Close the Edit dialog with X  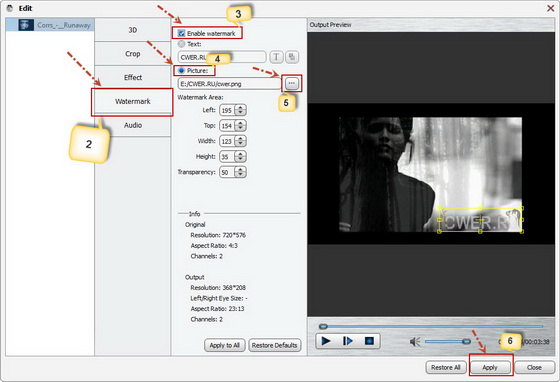tap(550, 8)
